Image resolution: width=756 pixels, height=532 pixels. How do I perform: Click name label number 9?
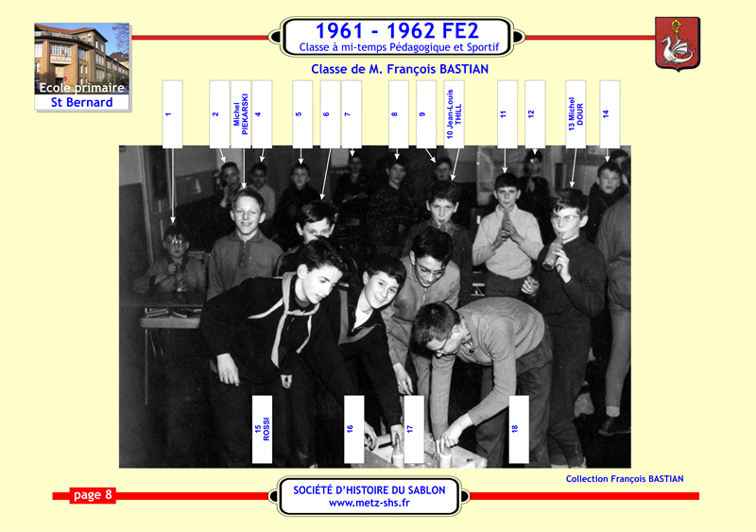pos(426,114)
